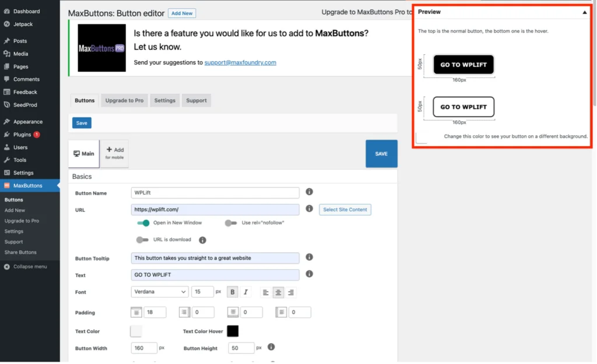
Task: Switch to the Buttons tab
Action: click(85, 100)
